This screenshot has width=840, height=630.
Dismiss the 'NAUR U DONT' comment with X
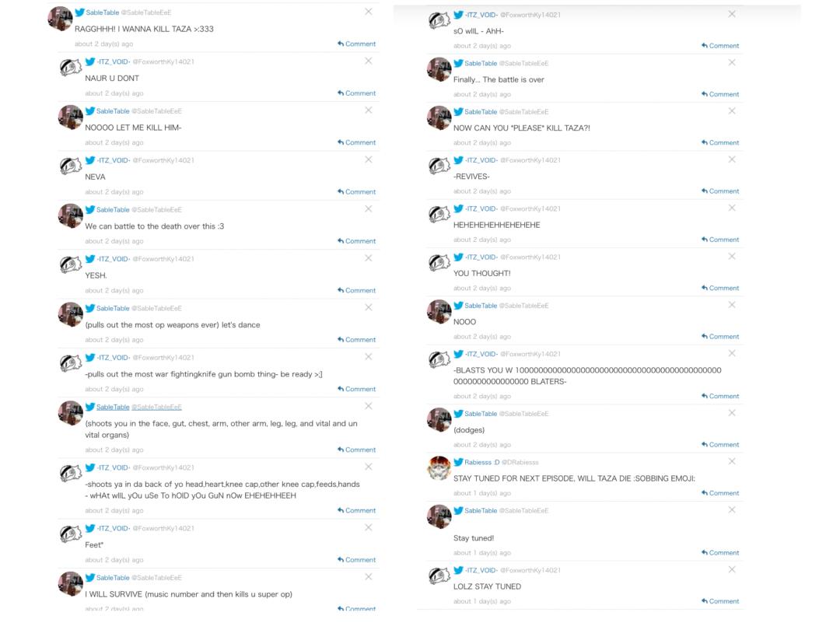pos(369,61)
